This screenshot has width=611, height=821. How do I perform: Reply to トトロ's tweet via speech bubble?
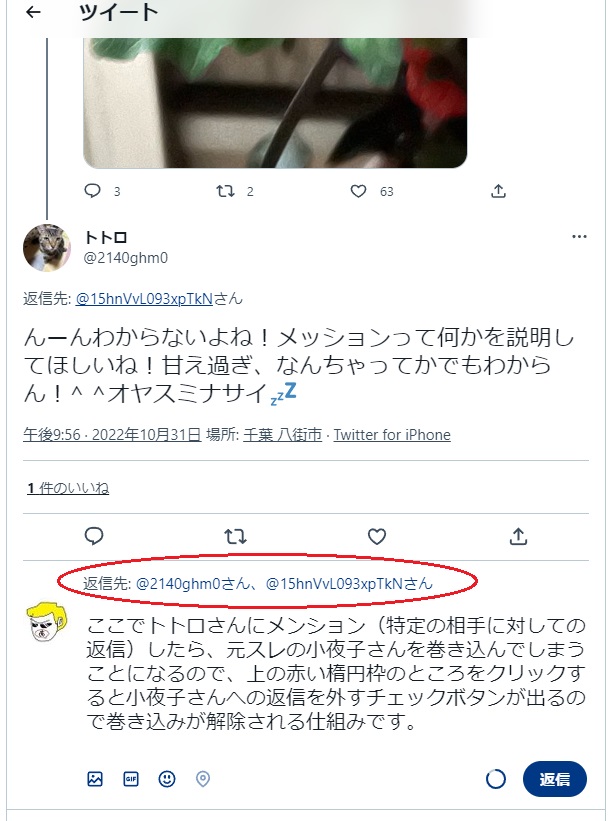click(x=94, y=536)
